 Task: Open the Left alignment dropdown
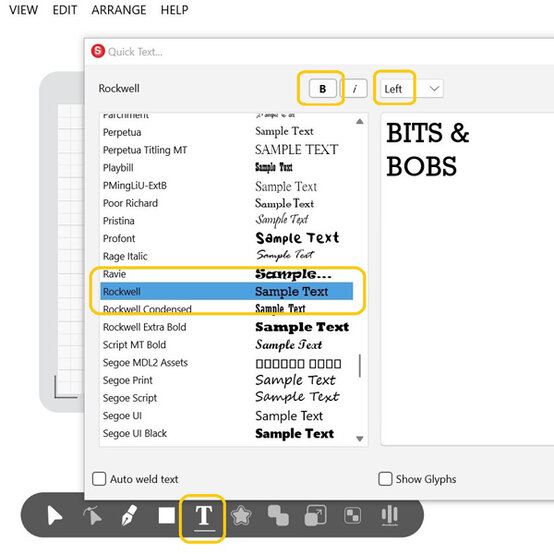pyautogui.click(x=412, y=89)
